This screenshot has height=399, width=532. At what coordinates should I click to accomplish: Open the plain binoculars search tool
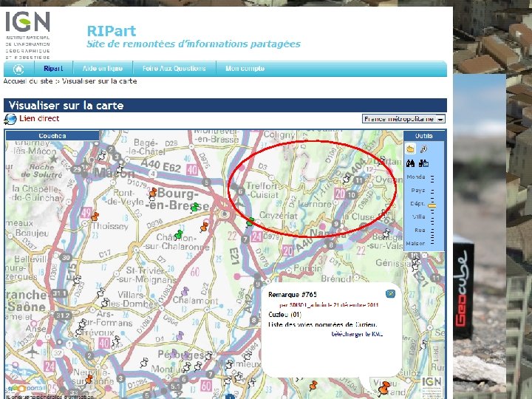point(410,163)
